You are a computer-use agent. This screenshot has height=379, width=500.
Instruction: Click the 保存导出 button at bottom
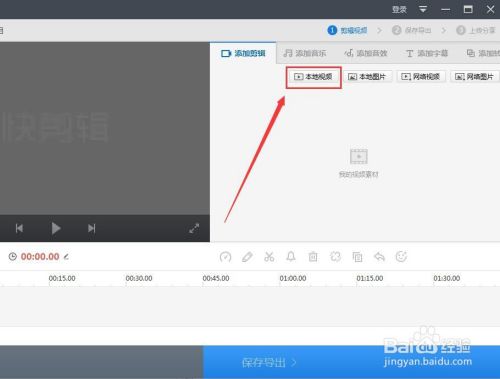pos(269,362)
